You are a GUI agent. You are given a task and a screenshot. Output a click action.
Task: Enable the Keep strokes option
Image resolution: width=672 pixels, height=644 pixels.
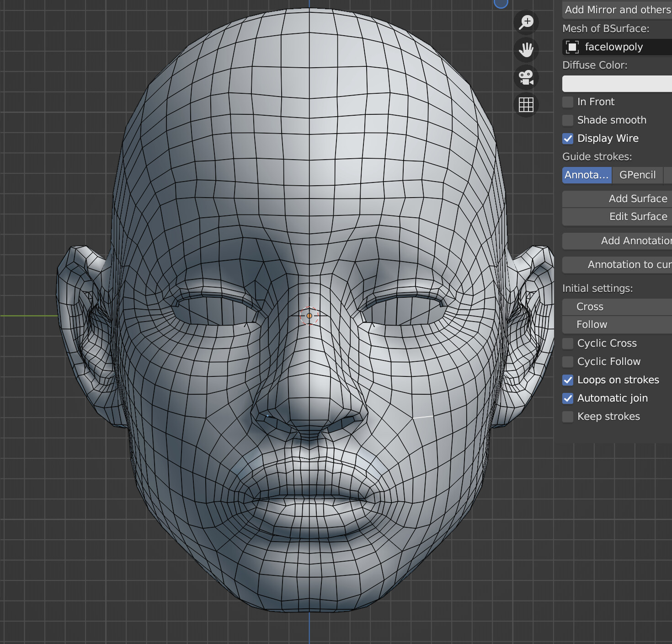(568, 417)
